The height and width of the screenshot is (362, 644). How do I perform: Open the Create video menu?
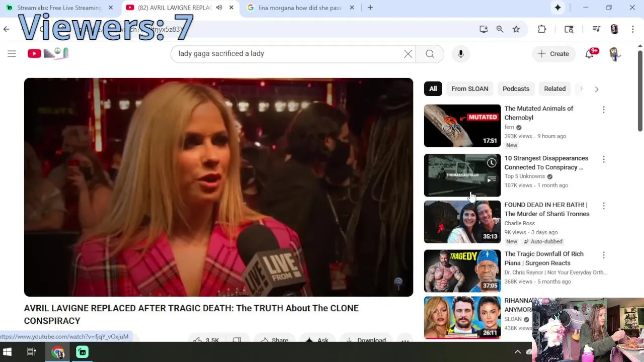pos(554,54)
